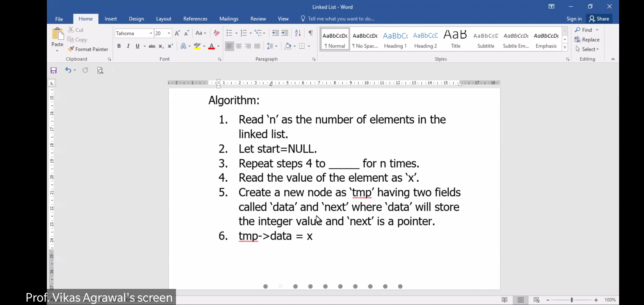The image size is (644, 305).
Task: Open the Insert ribbon tab
Action: 110,19
